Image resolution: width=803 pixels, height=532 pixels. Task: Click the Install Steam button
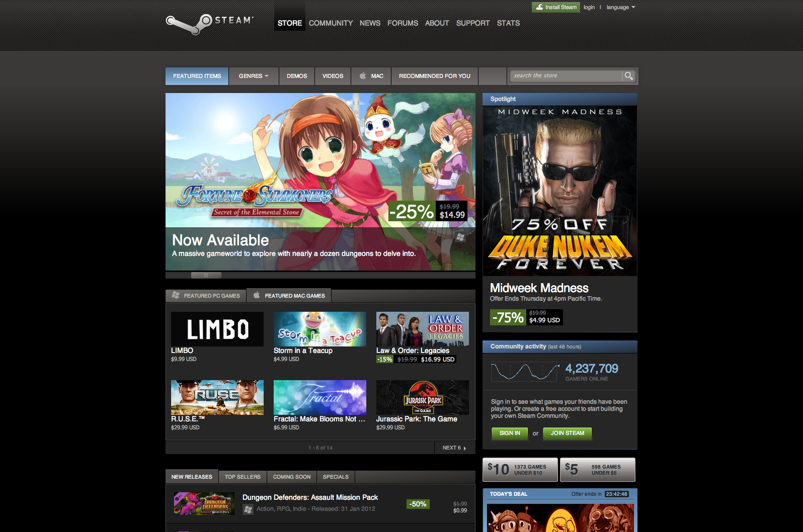click(x=556, y=7)
